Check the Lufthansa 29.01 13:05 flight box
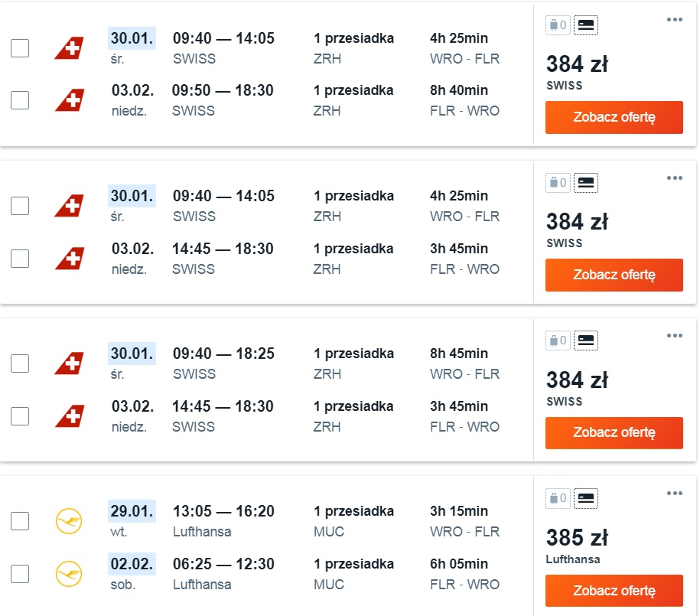 click(x=20, y=521)
